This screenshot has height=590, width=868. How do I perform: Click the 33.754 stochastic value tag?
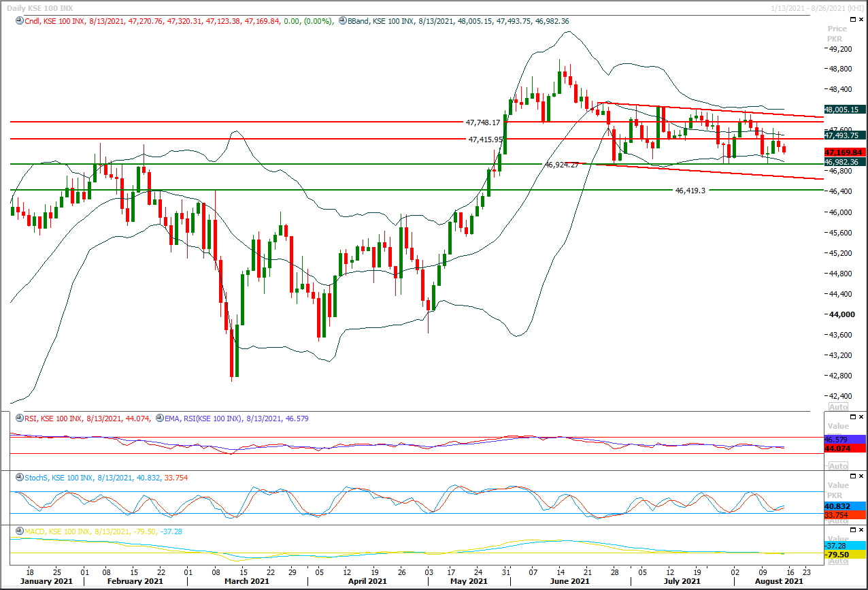[844, 515]
